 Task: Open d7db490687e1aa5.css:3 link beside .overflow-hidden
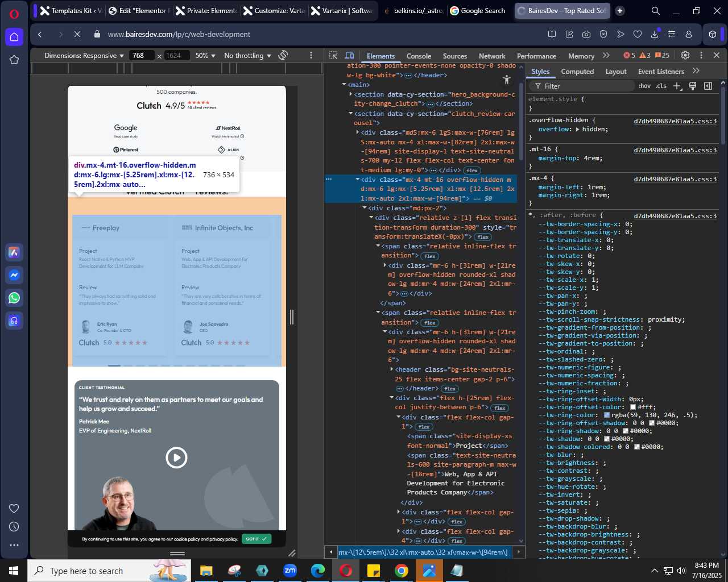coord(675,121)
